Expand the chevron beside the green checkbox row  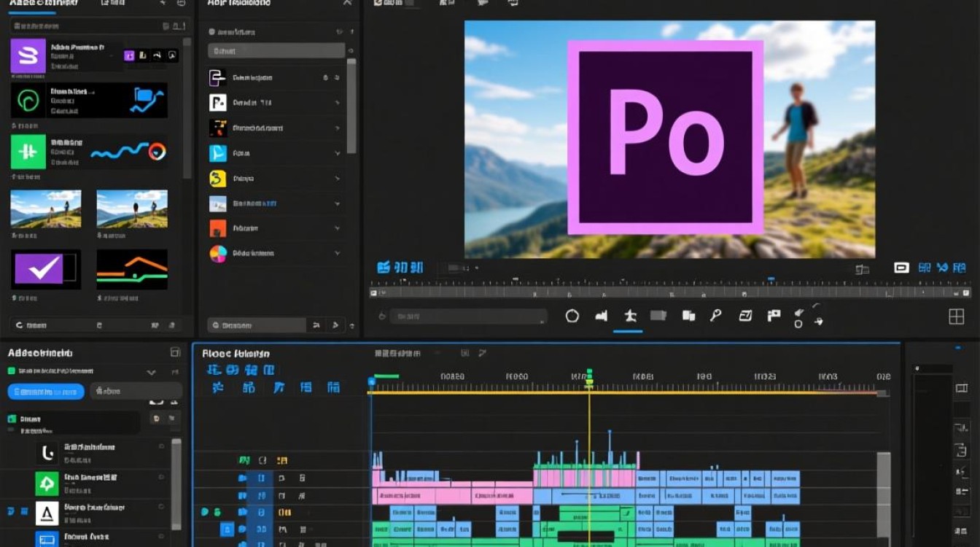pyautogui.click(x=152, y=372)
